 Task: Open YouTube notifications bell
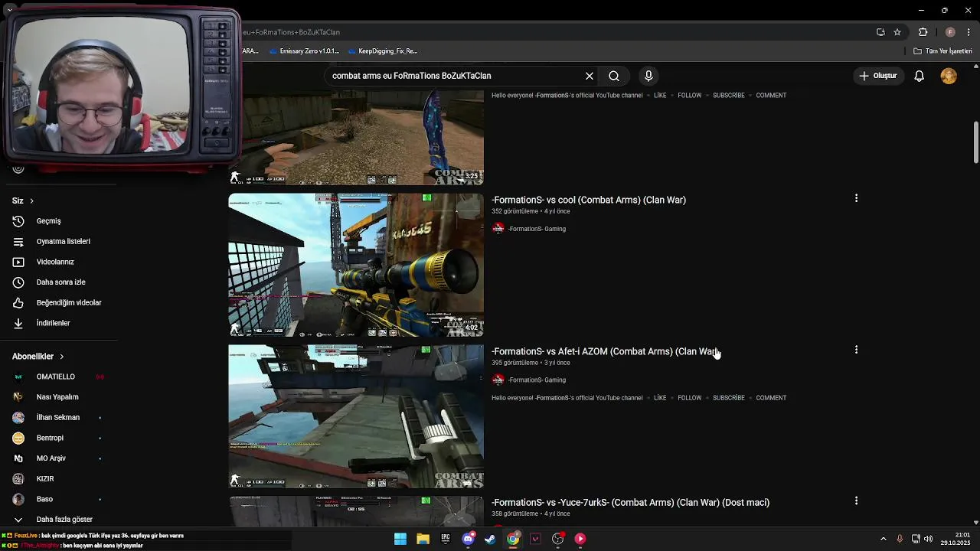point(919,76)
